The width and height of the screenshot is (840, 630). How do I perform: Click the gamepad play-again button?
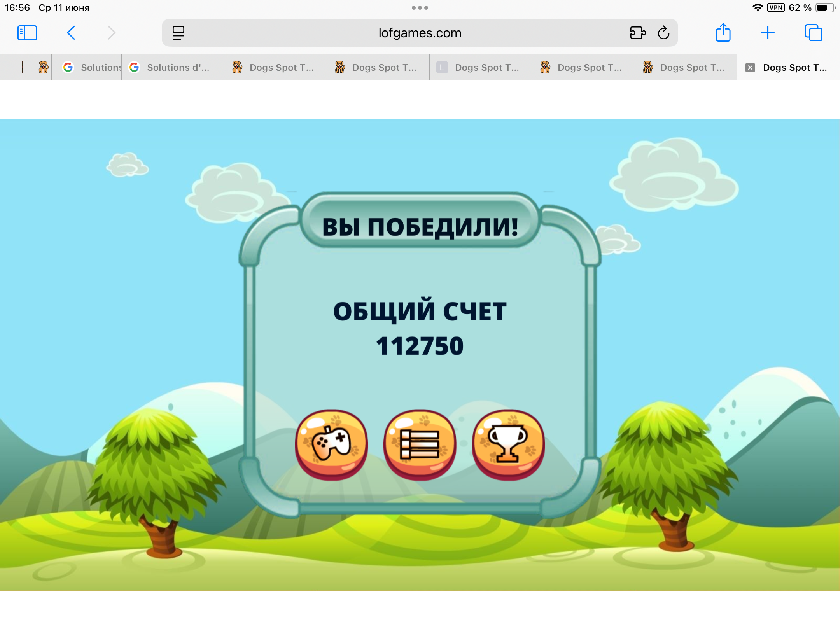(x=331, y=444)
